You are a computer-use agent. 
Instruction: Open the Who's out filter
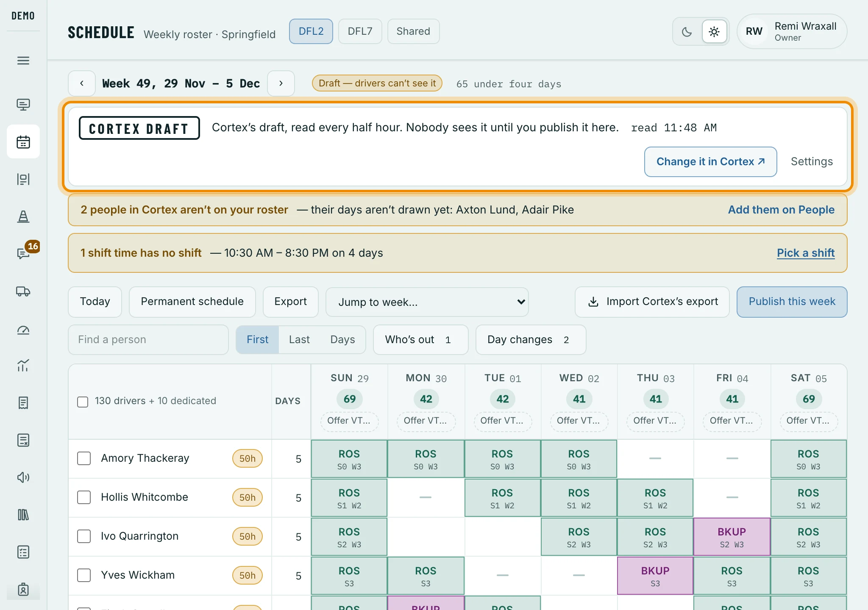coord(420,340)
